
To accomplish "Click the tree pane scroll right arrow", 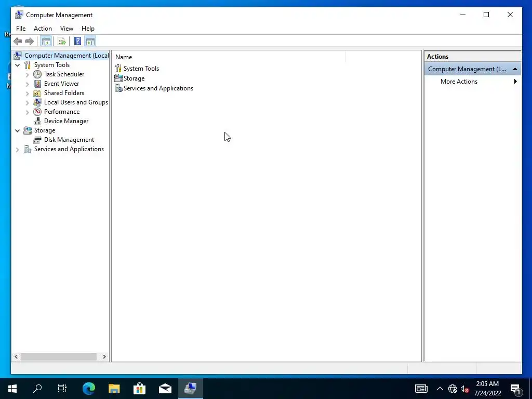I will (104, 356).
